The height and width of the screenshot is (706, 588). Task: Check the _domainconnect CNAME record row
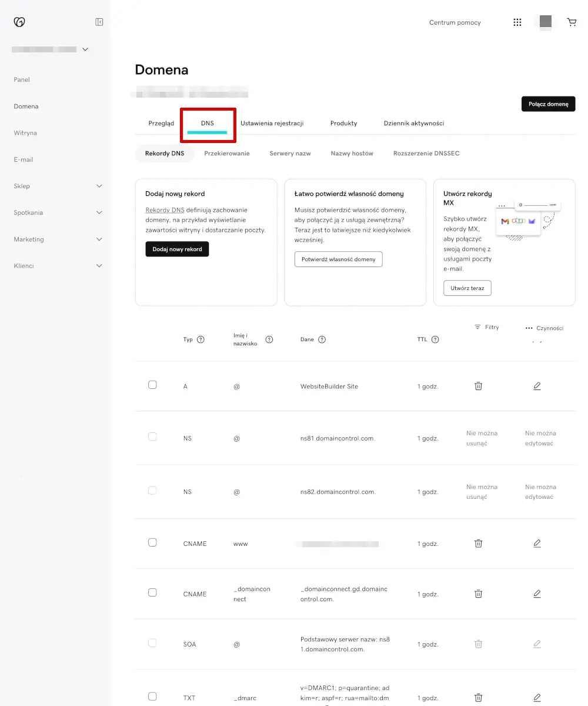(152, 593)
